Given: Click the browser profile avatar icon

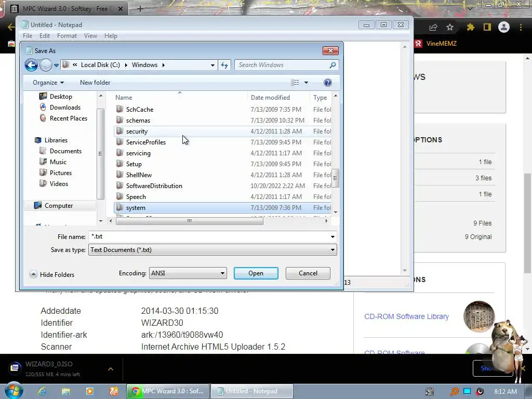Looking at the screenshot, I should pos(504,27).
